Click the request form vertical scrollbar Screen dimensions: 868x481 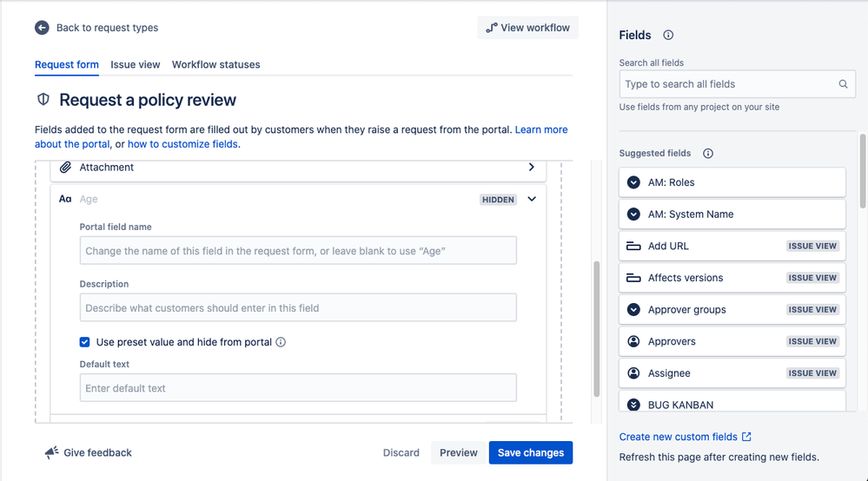[x=597, y=329]
